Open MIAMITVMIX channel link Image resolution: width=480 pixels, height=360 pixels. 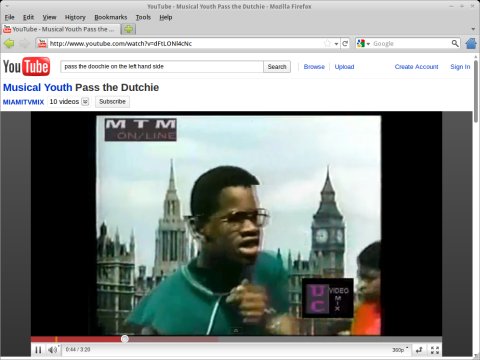23,102
